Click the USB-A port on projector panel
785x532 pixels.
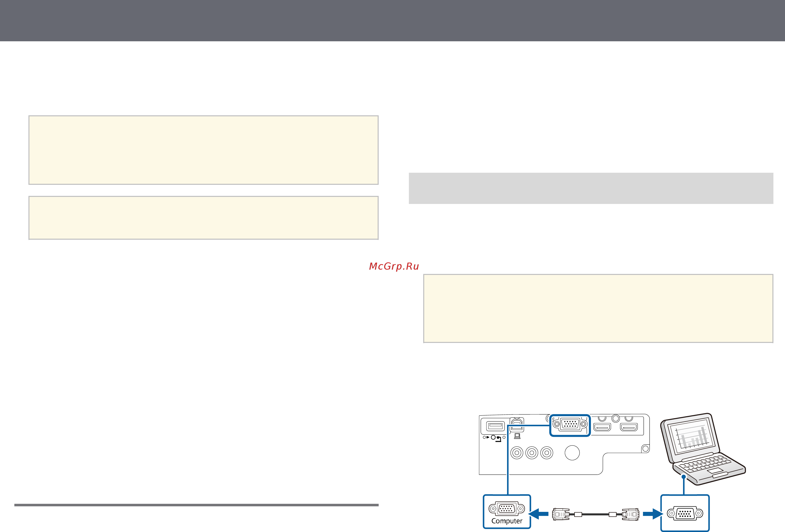[x=495, y=426]
